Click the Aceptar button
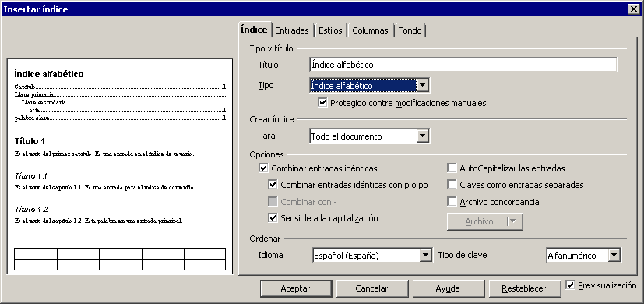 296,288
